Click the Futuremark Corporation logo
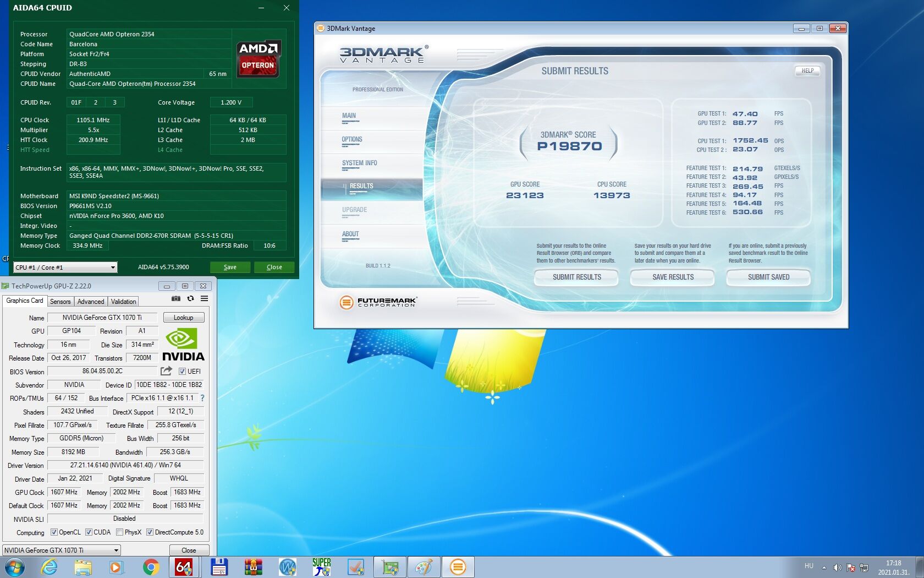 click(x=378, y=302)
